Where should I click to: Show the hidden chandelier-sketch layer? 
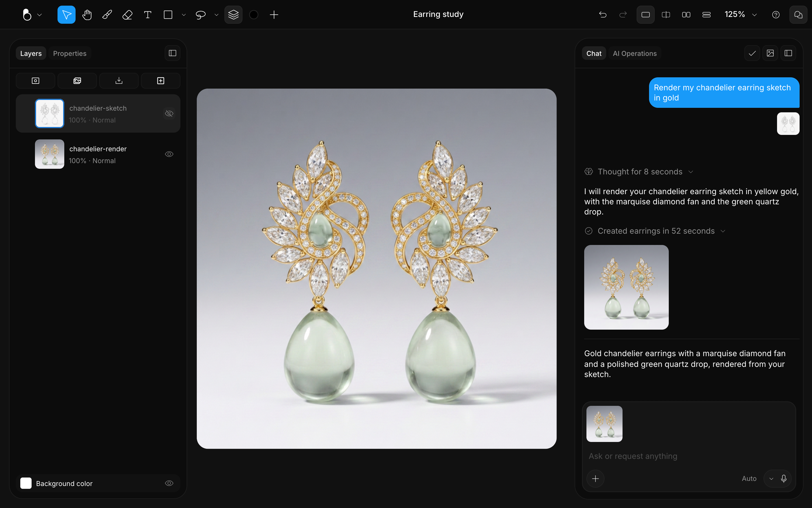pyautogui.click(x=169, y=113)
